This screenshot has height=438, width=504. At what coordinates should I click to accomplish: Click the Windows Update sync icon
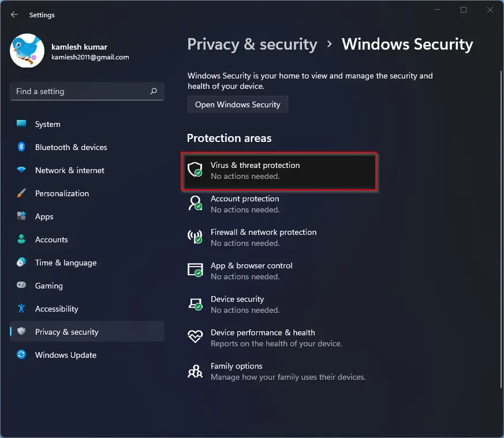[21, 354]
